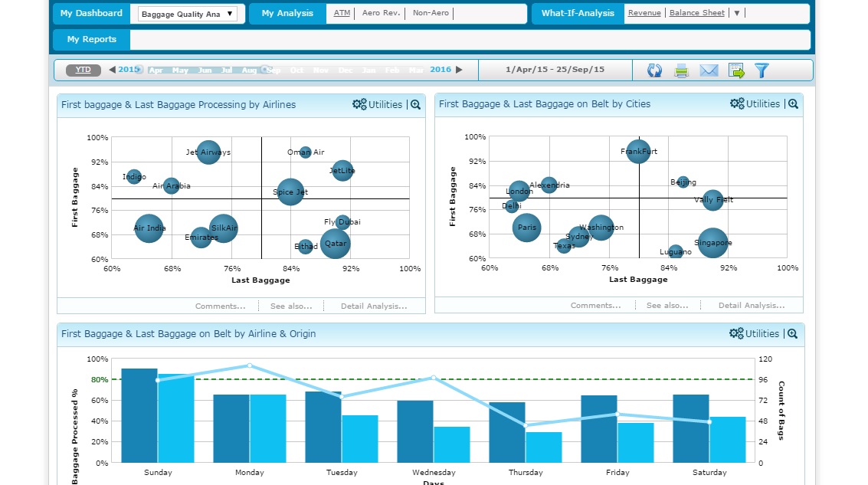Click the Spice Jet bubble

pyautogui.click(x=290, y=192)
